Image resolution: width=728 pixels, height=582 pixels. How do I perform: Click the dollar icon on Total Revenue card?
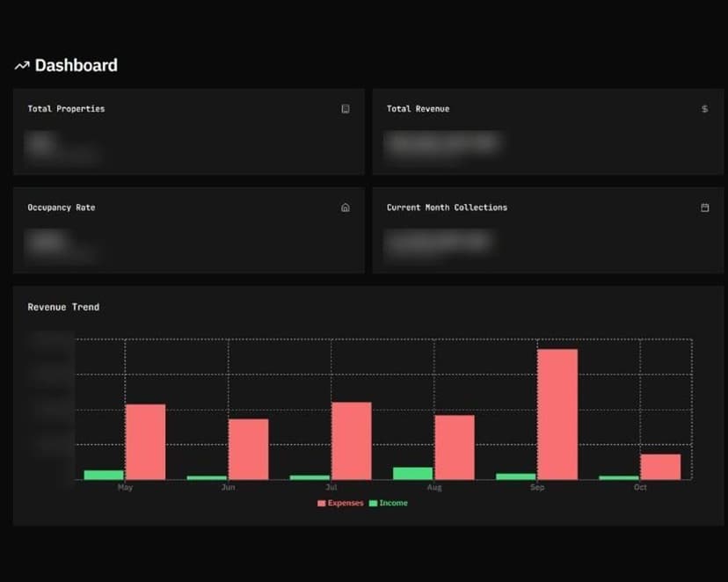(x=705, y=109)
